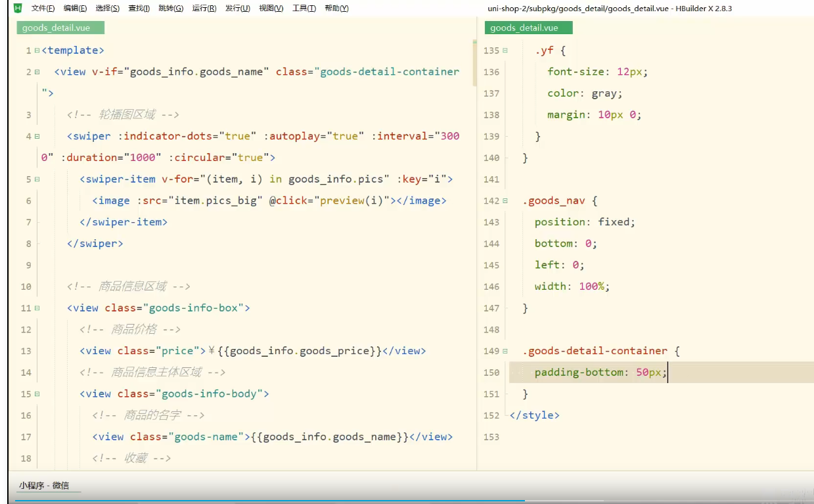Screen dimensions: 814x504
Task: Click line number 9 in left gutter
Action: coord(28,265)
